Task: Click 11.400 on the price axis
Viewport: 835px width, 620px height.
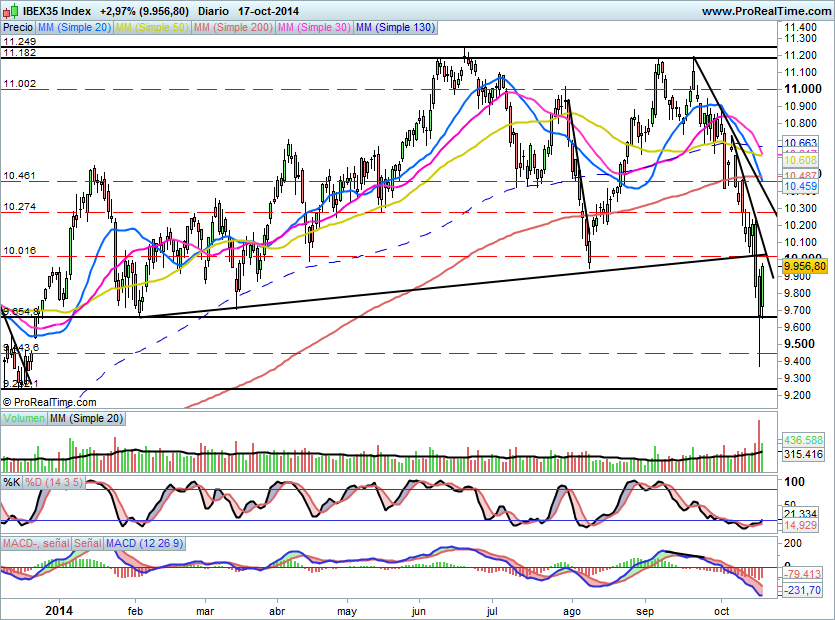Action: coord(800,27)
